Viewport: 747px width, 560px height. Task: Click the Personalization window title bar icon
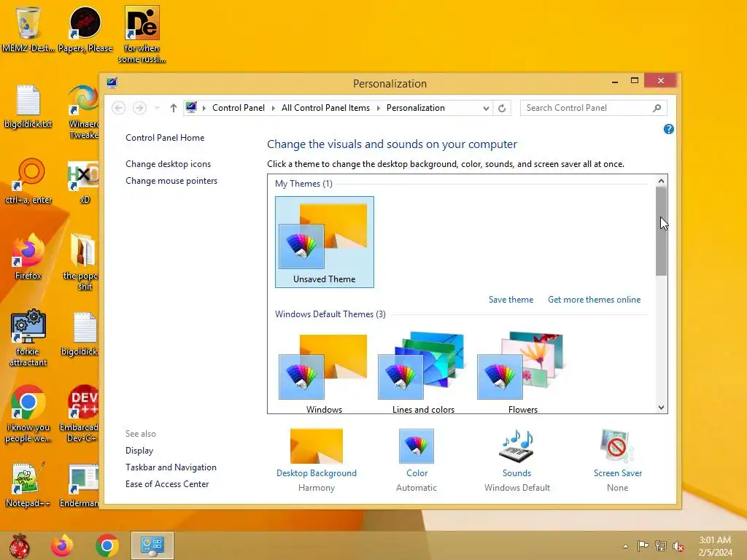coord(112,83)
